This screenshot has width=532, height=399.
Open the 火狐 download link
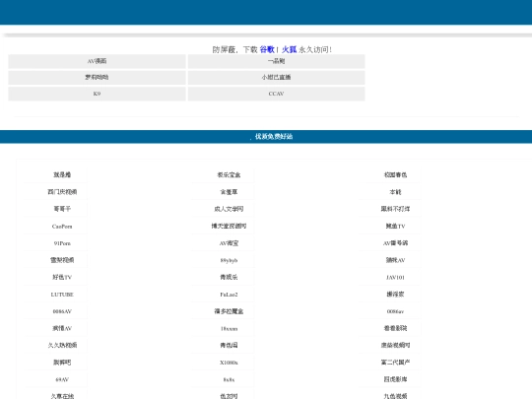point(289,49)
